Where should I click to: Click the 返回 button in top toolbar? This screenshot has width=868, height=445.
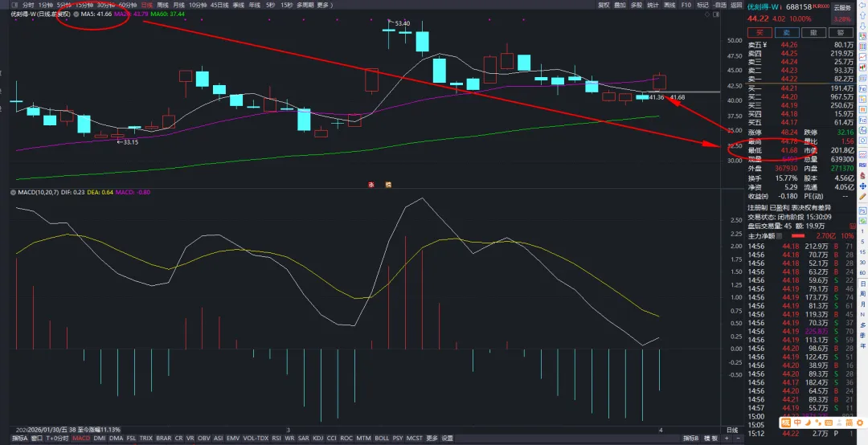[736, 5]
